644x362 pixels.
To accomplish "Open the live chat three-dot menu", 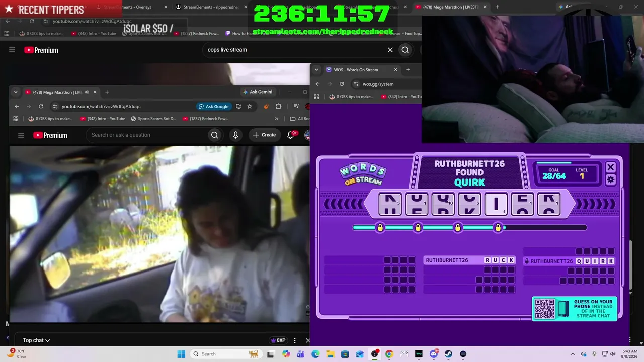I will click(x=295, y=340).
